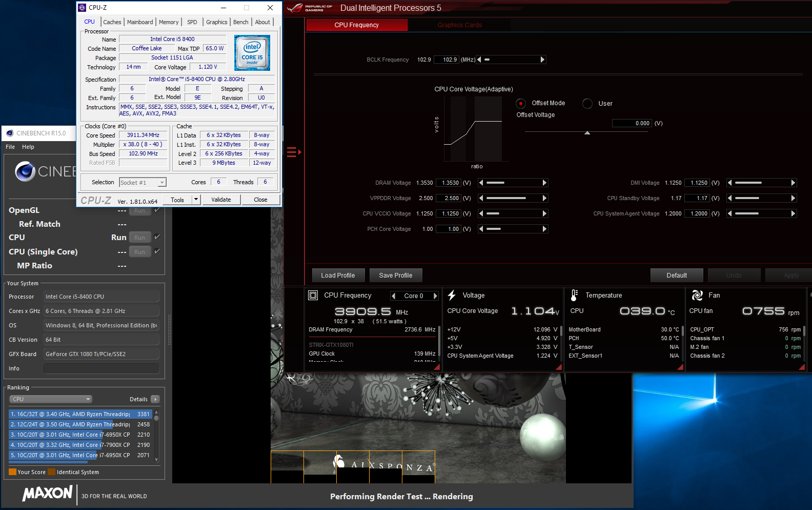The width and height of the screenshot is (812, 510).
Task: Click the CPU-Z window title icon
Action: 82,8
